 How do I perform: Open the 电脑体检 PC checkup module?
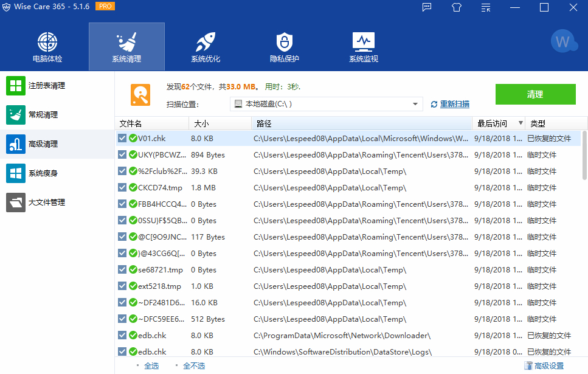47,47
